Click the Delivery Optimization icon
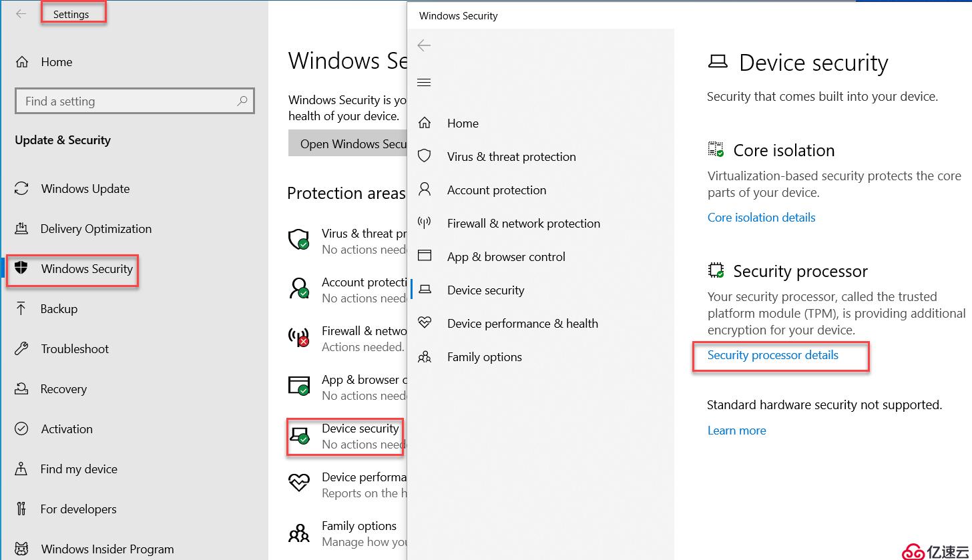 [21, 229]
